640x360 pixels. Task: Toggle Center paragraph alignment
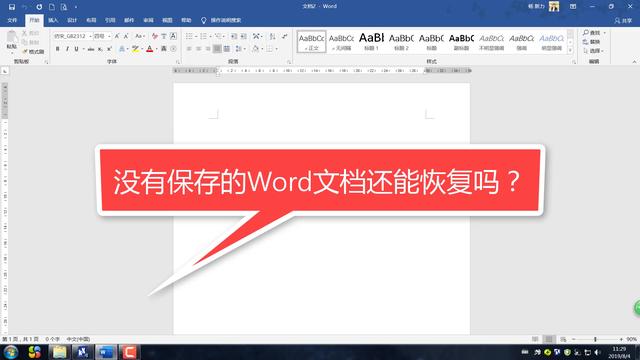pos(198,49)
